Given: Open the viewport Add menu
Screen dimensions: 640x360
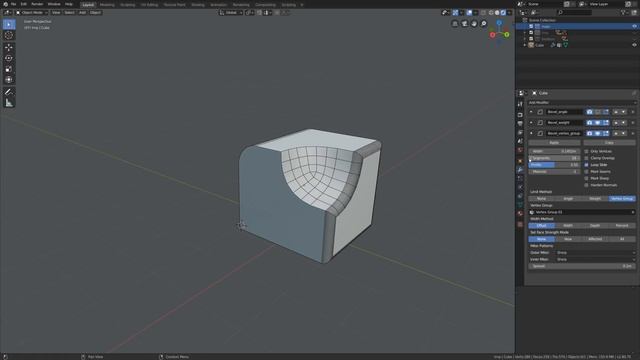Looking at the screenshot, I should click(x=82, y=13).
